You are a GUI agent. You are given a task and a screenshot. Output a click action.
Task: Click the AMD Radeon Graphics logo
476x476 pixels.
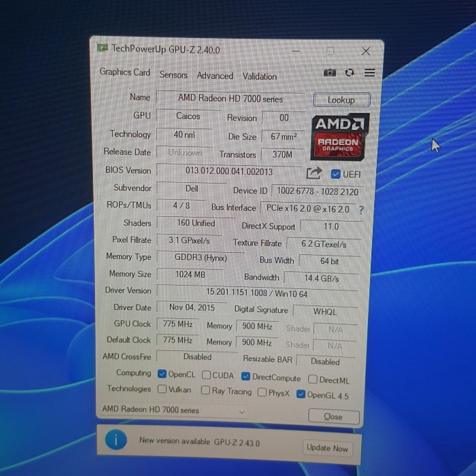point(340,135)
